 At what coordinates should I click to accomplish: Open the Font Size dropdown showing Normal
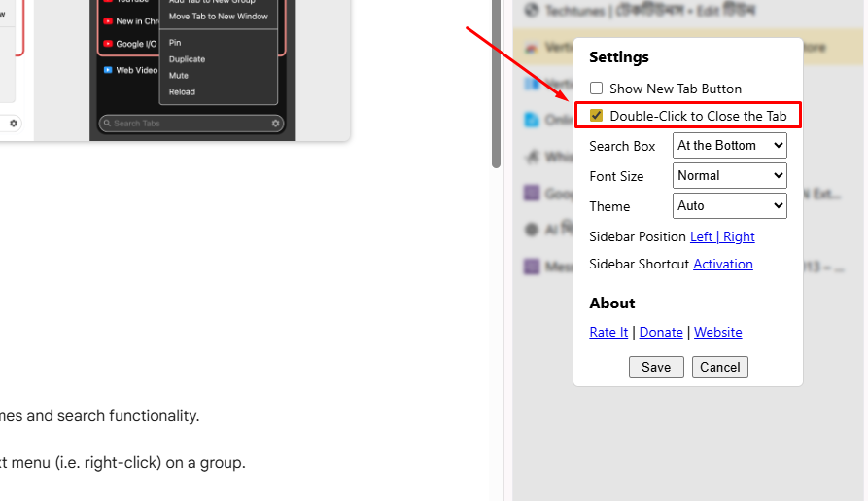coord(730,176)
